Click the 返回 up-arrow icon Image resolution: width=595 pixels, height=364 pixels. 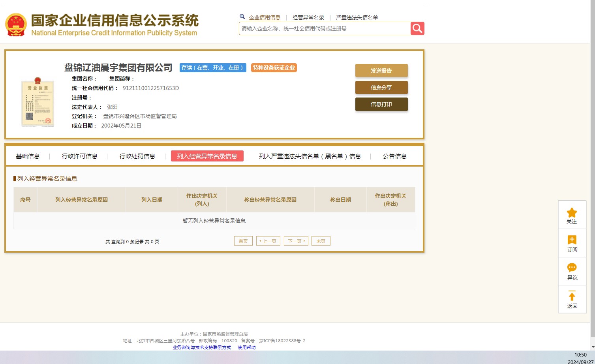(x=572, y=296)
